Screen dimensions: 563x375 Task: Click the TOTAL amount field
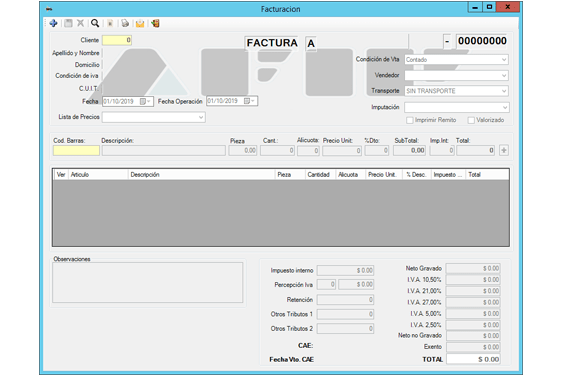473,359
